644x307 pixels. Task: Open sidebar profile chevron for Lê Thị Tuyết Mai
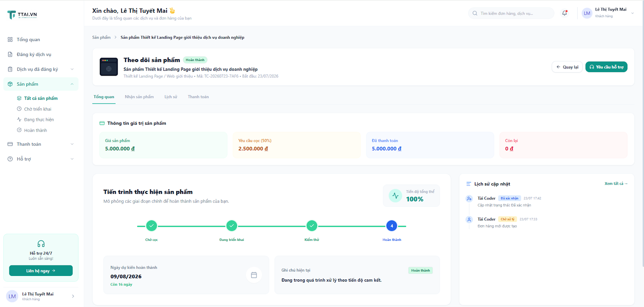point(73,296)
